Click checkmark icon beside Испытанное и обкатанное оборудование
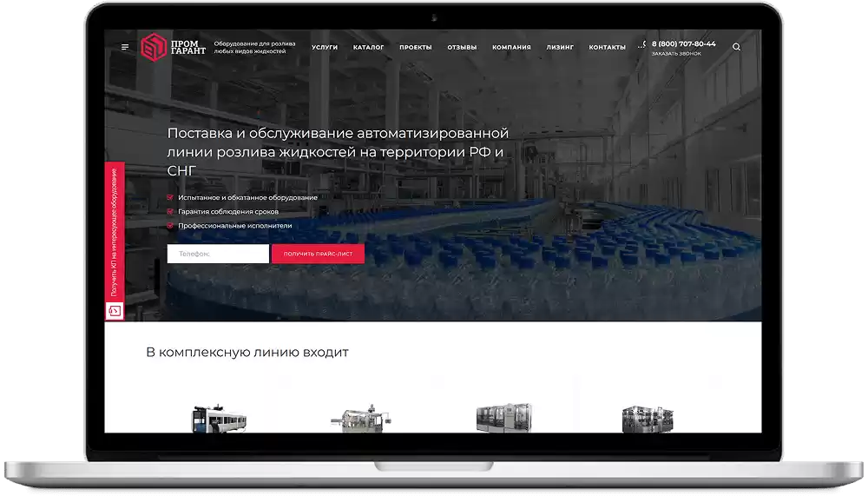Image resolution: width=868 pixels, height=496 pixels. 170,197
